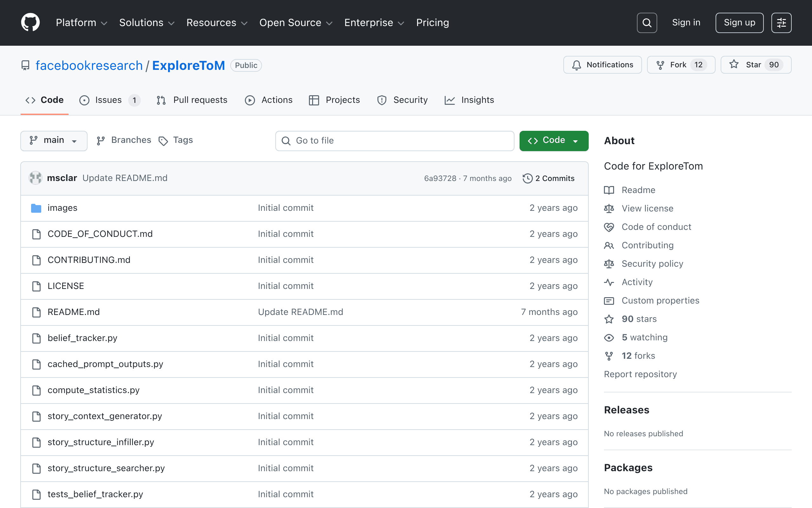Viewport: 812px width, 508px height.
Task: Select the Code repository tab
Action: (x=45, y=100)
